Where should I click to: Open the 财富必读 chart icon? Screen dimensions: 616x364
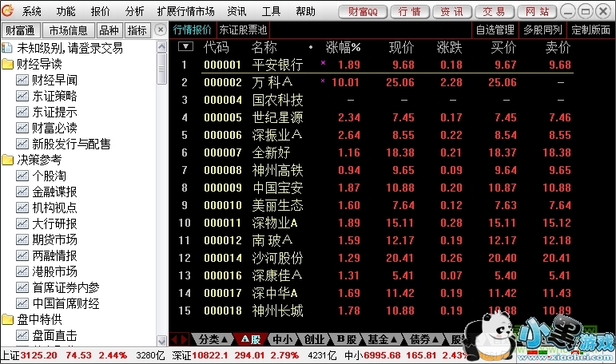[x=22, y=128]
